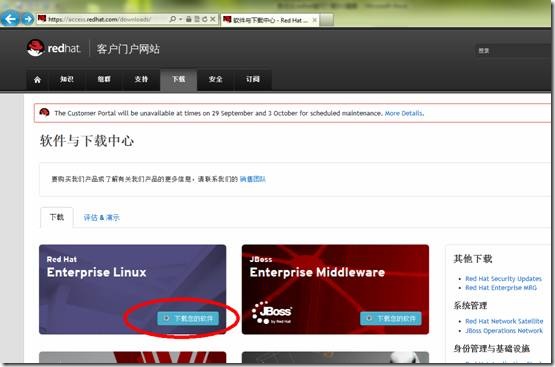Open a new blank browser tab
The width and height of the screenshot is (555, 367).
[327, 20]
